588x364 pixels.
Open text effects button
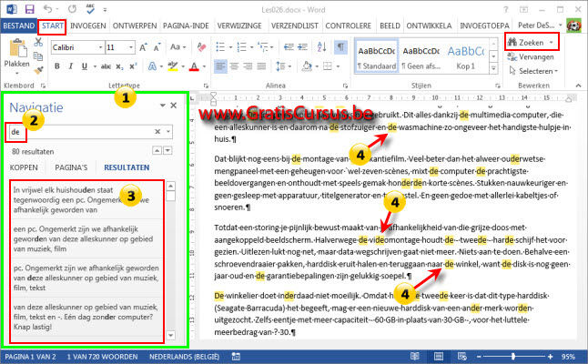(x=152, y=66)
